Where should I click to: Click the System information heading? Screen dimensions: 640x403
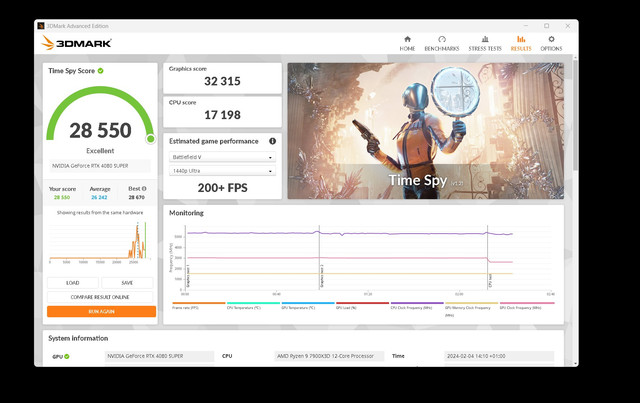tap(78, 338)
